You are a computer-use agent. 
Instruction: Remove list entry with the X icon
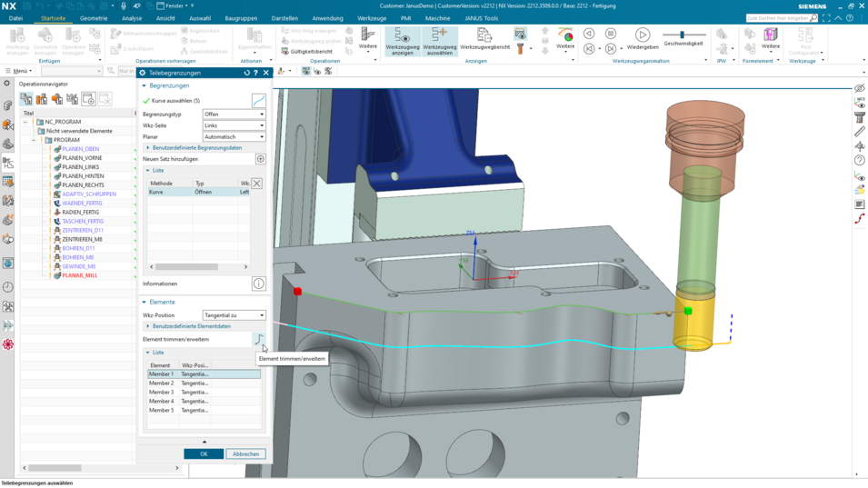click(257, 184)
